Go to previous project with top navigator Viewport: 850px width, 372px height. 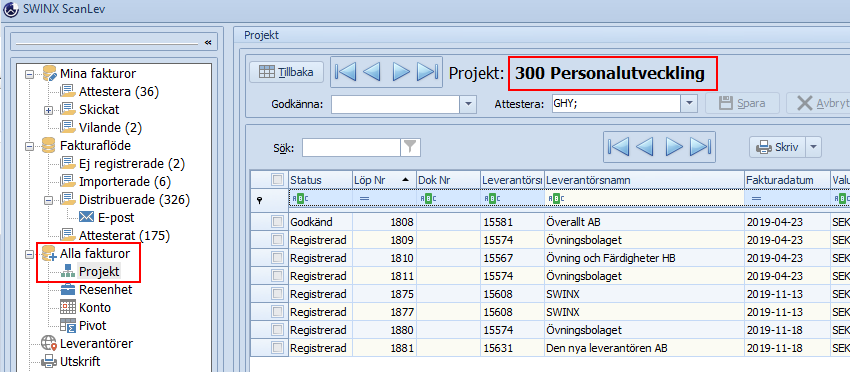point(372,72)
